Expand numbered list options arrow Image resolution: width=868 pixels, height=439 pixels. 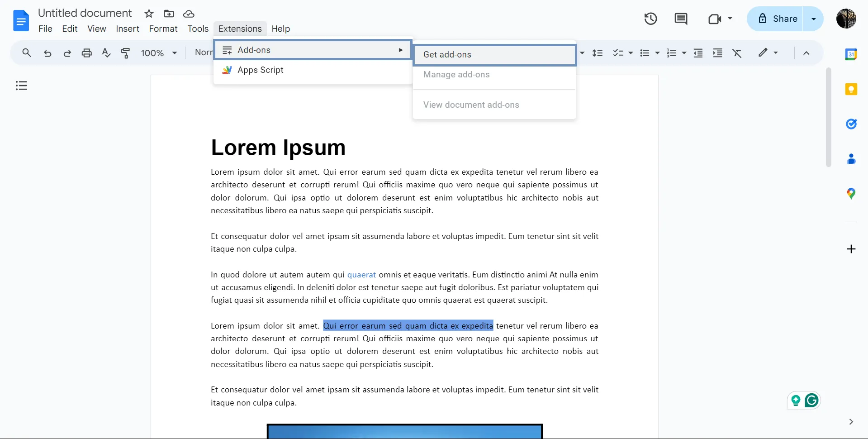(684, 53)
